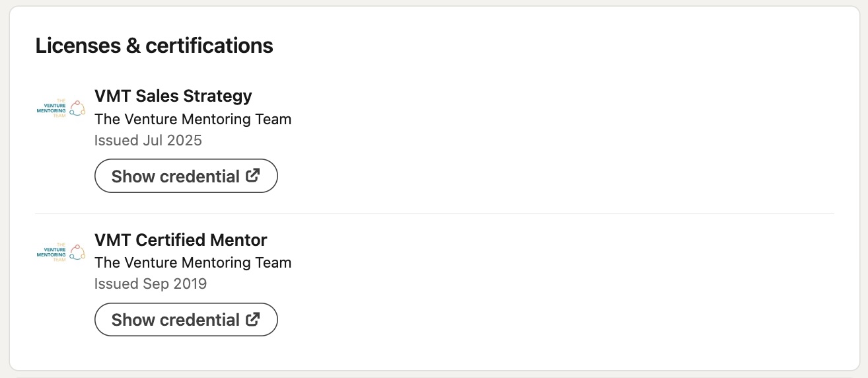Viewport: 868px width, 378px height.
Task: Click The Venture Mentoring Team under Sales Strategy
Action: 193,120
